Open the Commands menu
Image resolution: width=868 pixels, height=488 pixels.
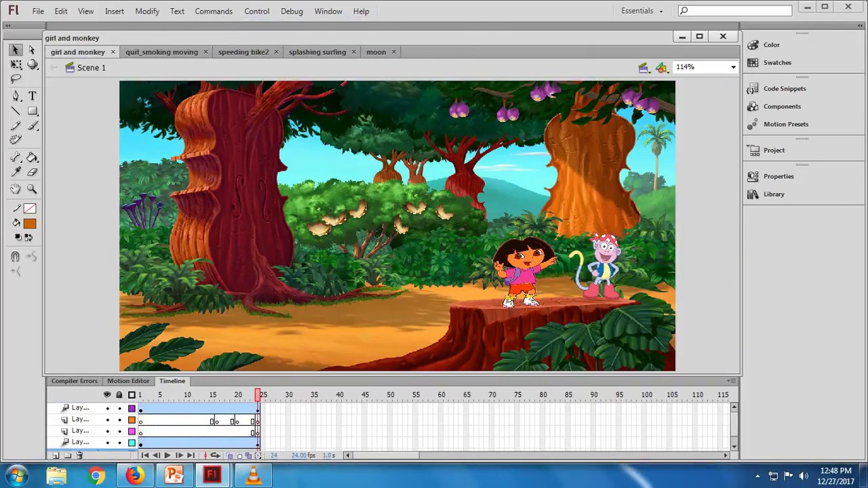pyautogui.click(x=214, y=11)
